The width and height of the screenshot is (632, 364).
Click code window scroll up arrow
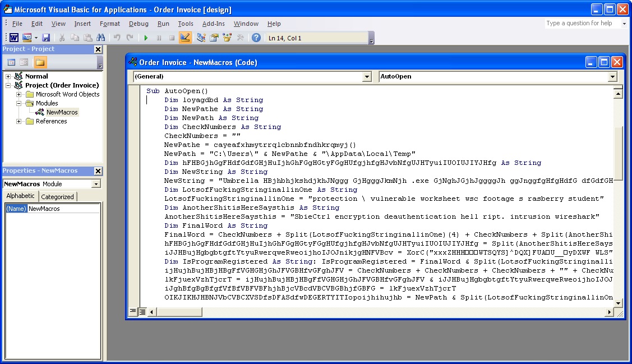tap(618, 94)
